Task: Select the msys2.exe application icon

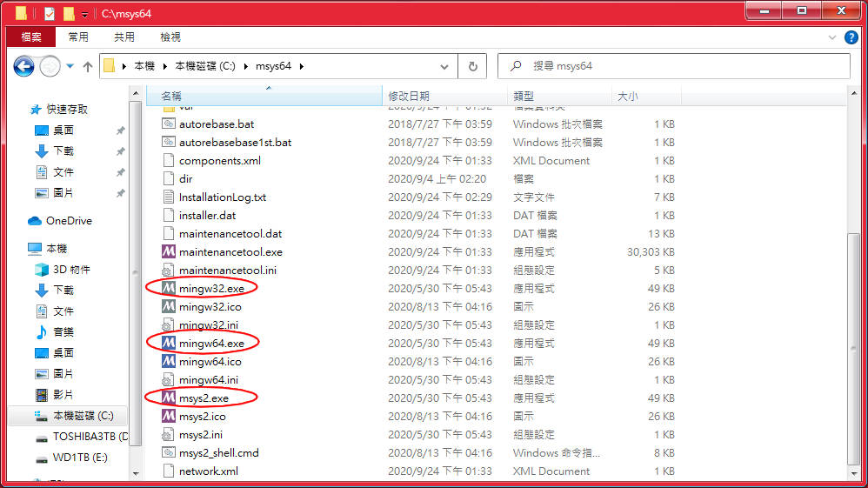Action: click(168, 398)
